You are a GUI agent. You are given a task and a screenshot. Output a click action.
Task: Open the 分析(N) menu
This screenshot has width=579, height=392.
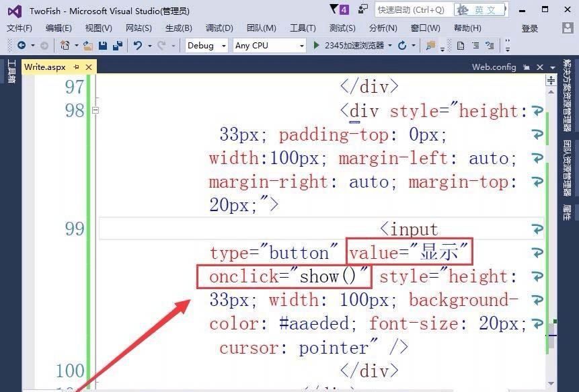point(383,28)
